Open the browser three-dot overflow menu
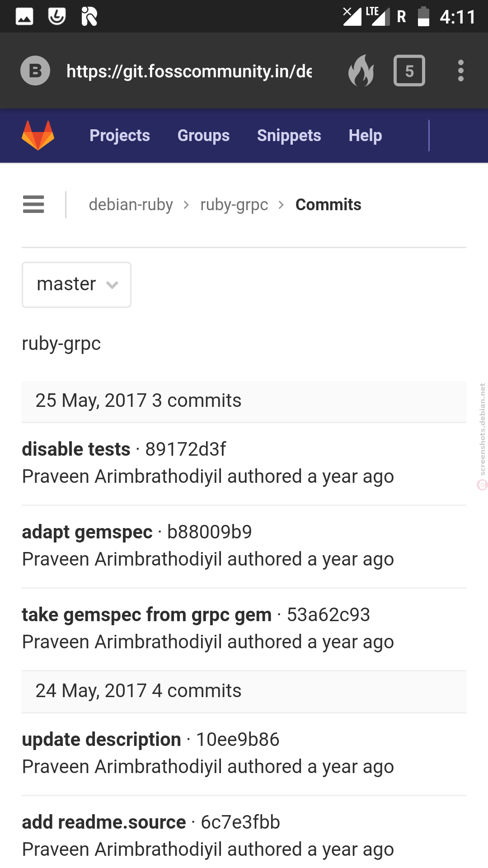The height and width of the screenshot is (868, 488). coord(460,71)
